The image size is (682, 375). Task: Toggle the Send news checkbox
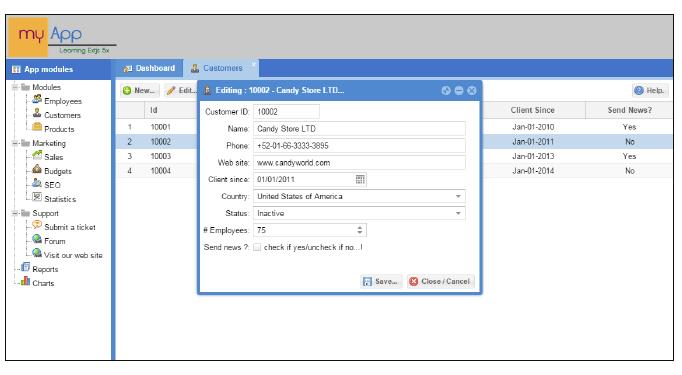click(x=257, y=247)
